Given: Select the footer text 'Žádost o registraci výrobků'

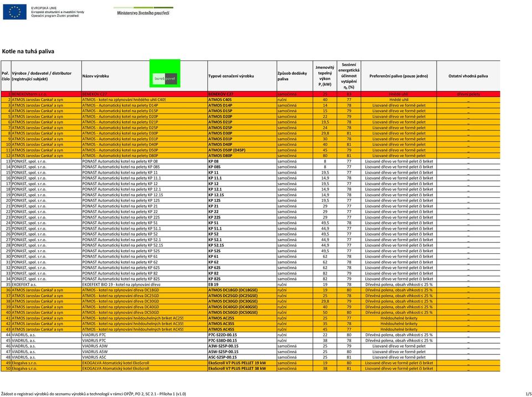Looking at the screenshot, I should pyautogui.click(x=23, y=394).
